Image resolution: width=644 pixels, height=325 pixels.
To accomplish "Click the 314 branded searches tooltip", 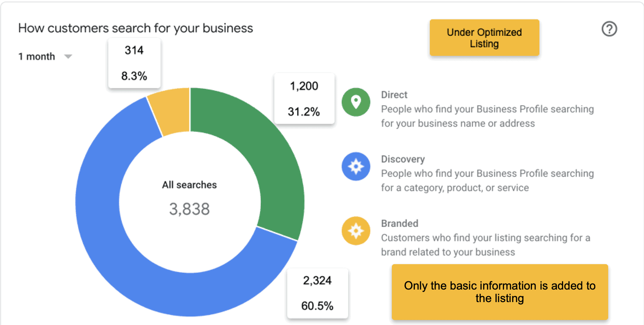I will coord(134,63).
